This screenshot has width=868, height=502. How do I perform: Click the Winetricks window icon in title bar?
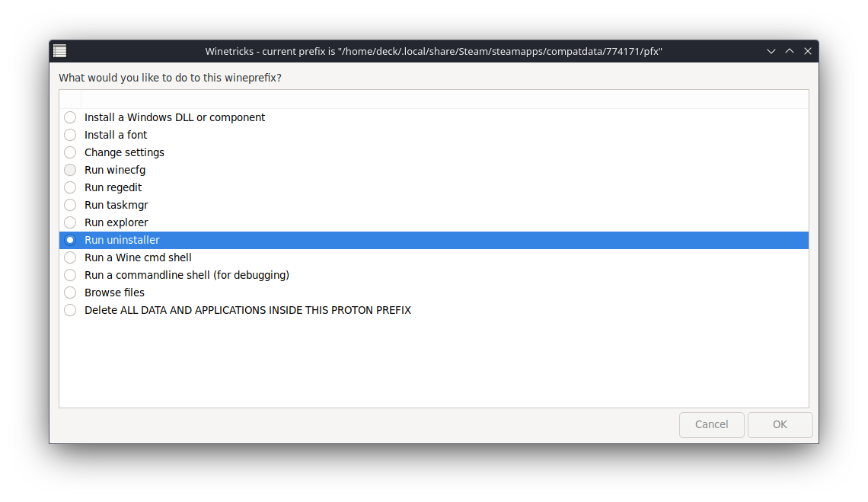pyautogui.click(x=59, y=51)
